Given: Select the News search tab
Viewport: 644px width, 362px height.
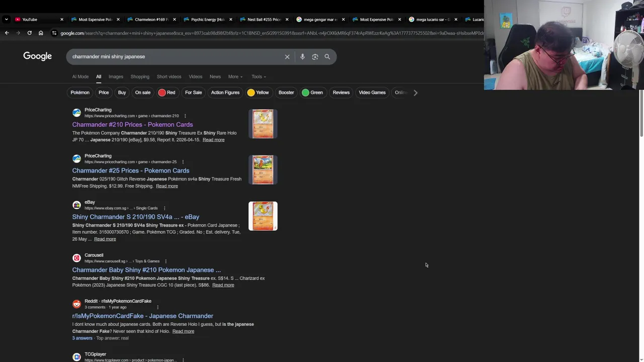Looking at the screenshot, I should (215, 76).
